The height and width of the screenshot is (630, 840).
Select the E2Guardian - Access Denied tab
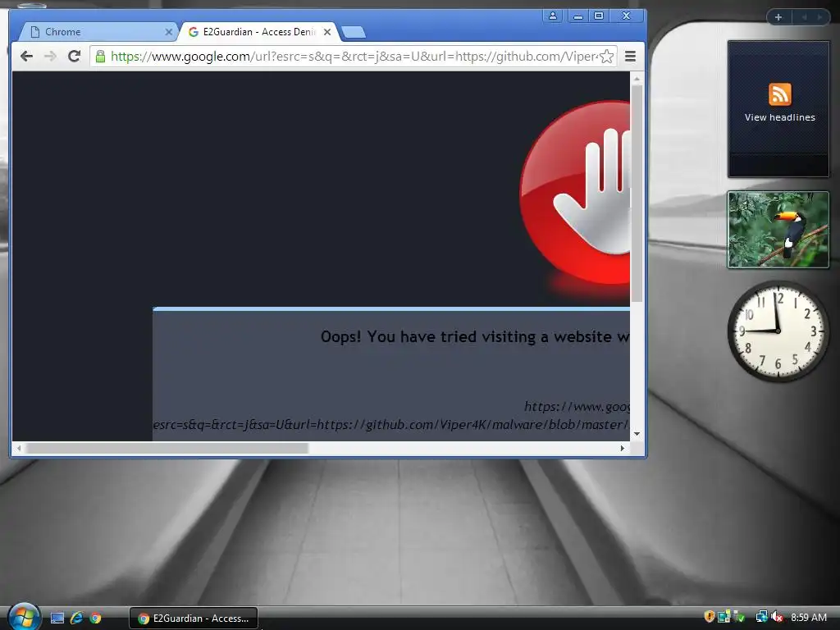[258, 32]
